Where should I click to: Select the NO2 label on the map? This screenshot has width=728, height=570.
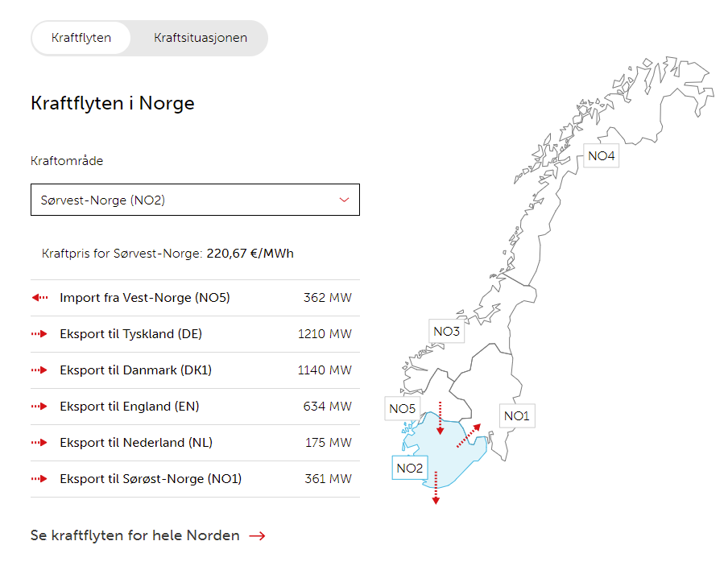pyautogui.click(x=409, y=468)
